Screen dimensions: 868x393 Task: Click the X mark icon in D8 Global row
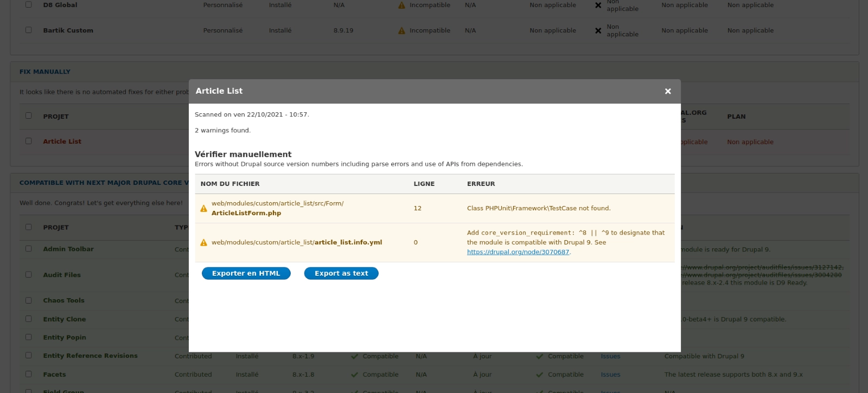(x=598, y=5)
